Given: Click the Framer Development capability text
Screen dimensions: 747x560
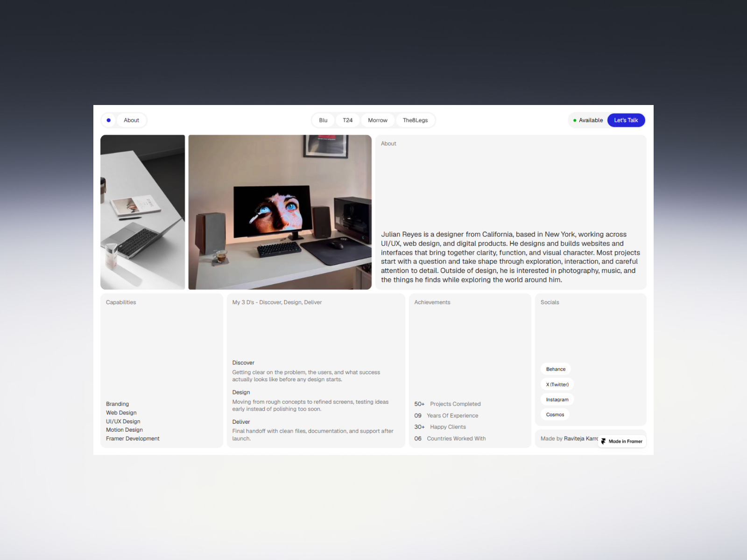Looking at the screenshot, I should [x=133, y=438].
